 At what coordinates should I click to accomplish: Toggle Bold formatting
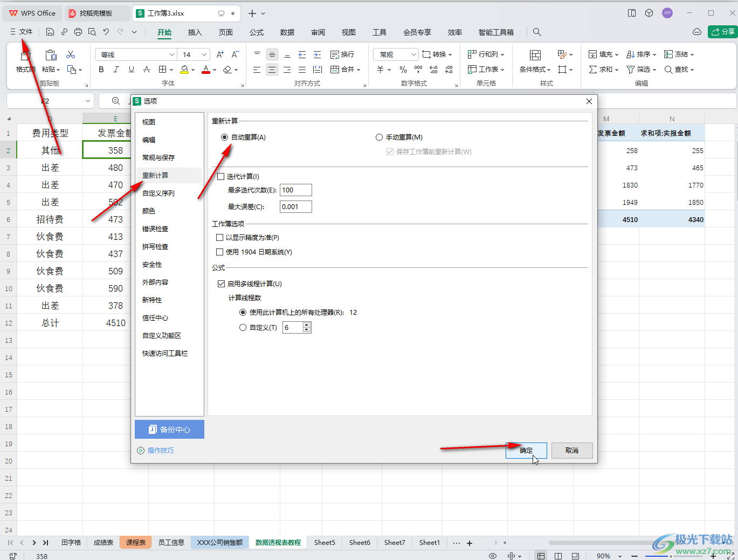pyautogui.click(x=101, y=70)
